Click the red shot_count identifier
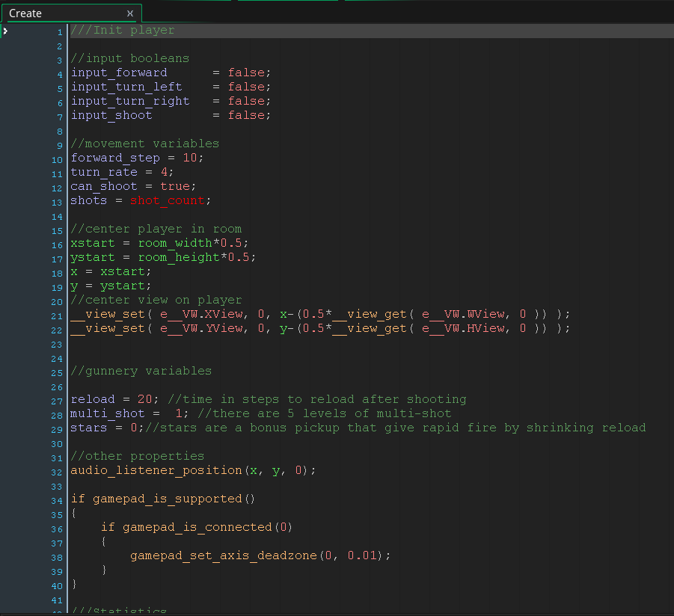The height and width of the screenshot is (616, 674). pyautogui.click(x=168, y=200)
